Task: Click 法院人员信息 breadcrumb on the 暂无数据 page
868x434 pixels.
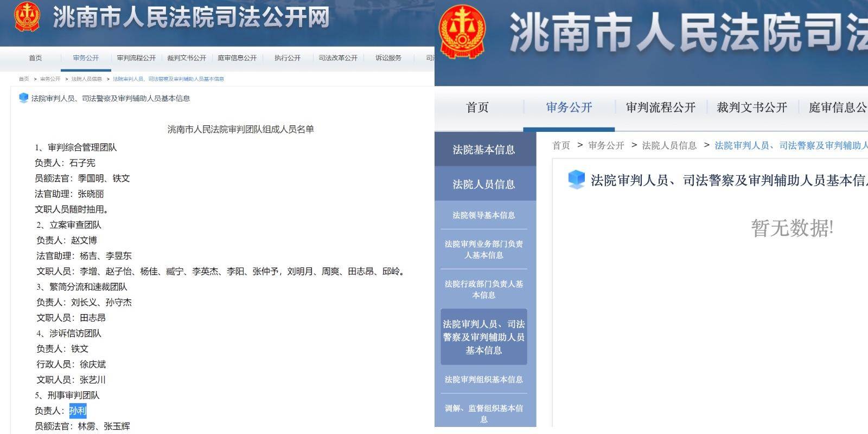Action: [x=669, y=145]
